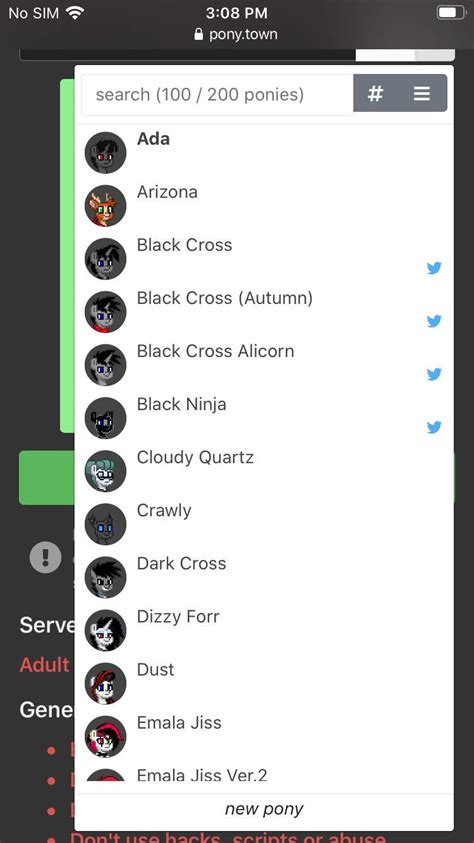Image resolution: width=474 pixels, height=843 pixels.
Task: Select Dark Cross from pony list
Action: pos(264,577)
